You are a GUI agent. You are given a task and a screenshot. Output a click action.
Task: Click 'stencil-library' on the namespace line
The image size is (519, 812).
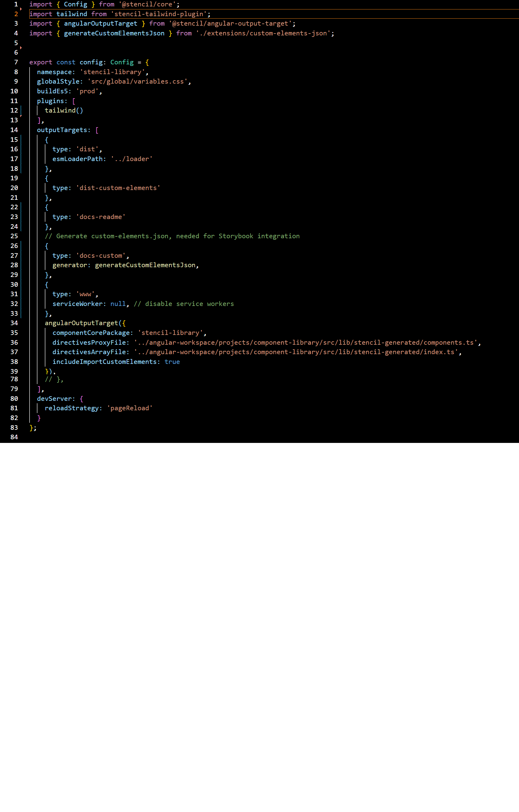click(x=112, y=72)
